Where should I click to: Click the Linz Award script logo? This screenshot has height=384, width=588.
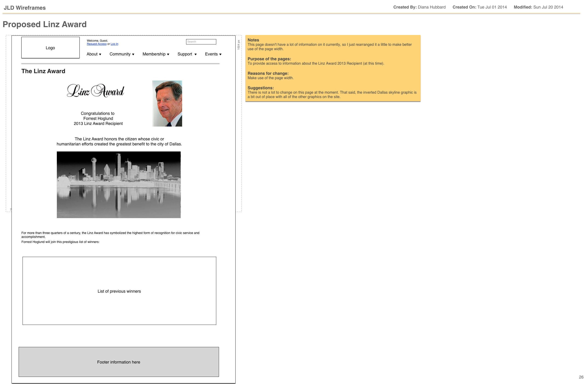96,91
